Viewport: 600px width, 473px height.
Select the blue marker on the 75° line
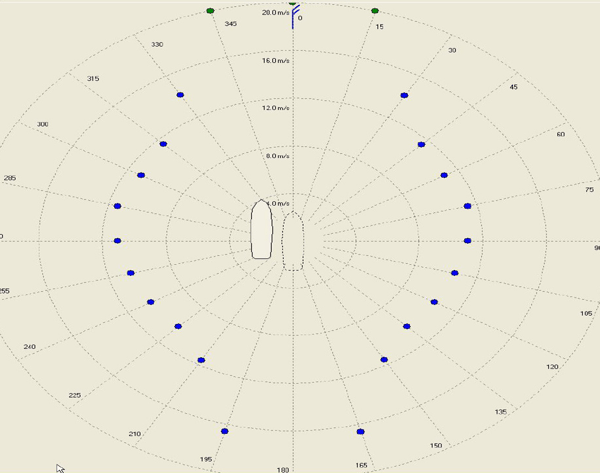[x=467, y=206]
